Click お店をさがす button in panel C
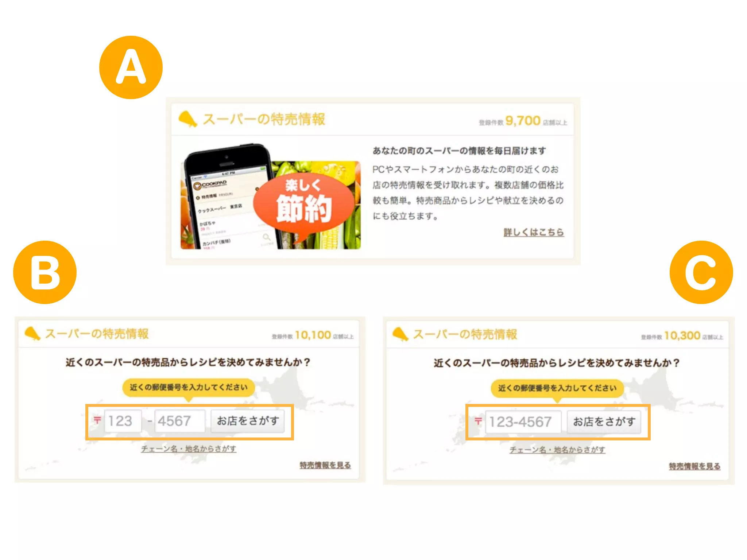Viewport: 747px width, 560px height. click(x=604, y=422)
